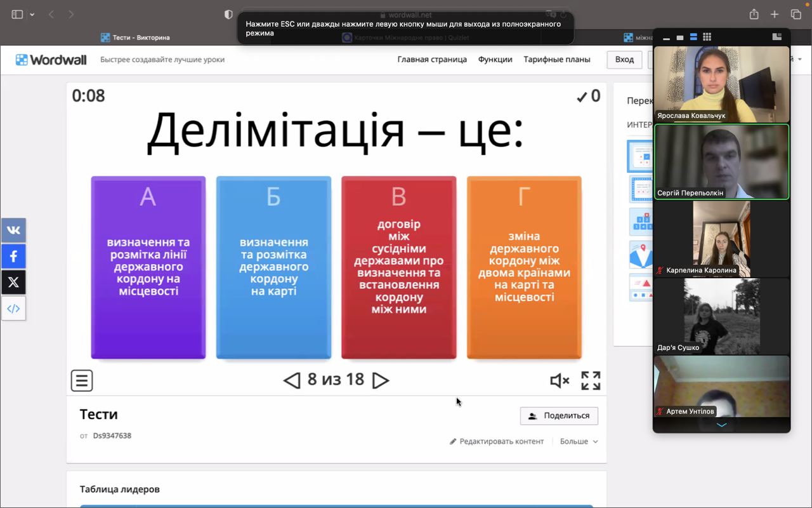Click Редактировать контент link

click(497, 441)
